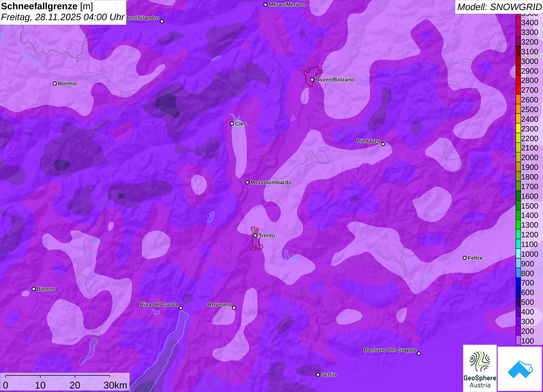Click the date Freitag, 28.11.2025 04:00 Uhr
Screen dimensions: 543x392
click(62, 17)
